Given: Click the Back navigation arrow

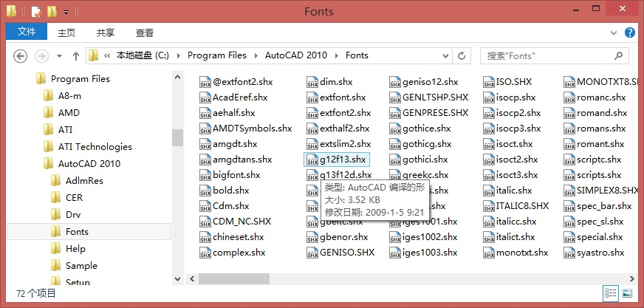Looking at the screenshot, I should (x=20, y=55).
